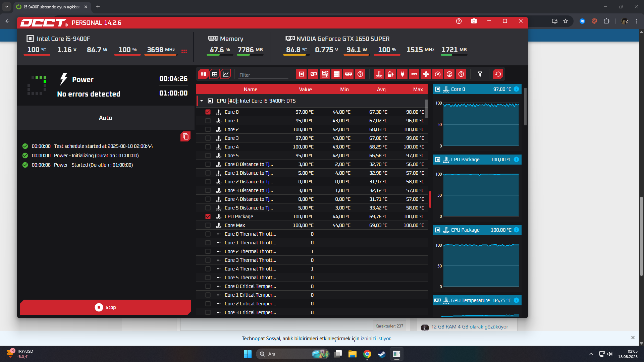Sort the table by the Max column
This screenshot has height=362, width=644.
tap(418, 89)
